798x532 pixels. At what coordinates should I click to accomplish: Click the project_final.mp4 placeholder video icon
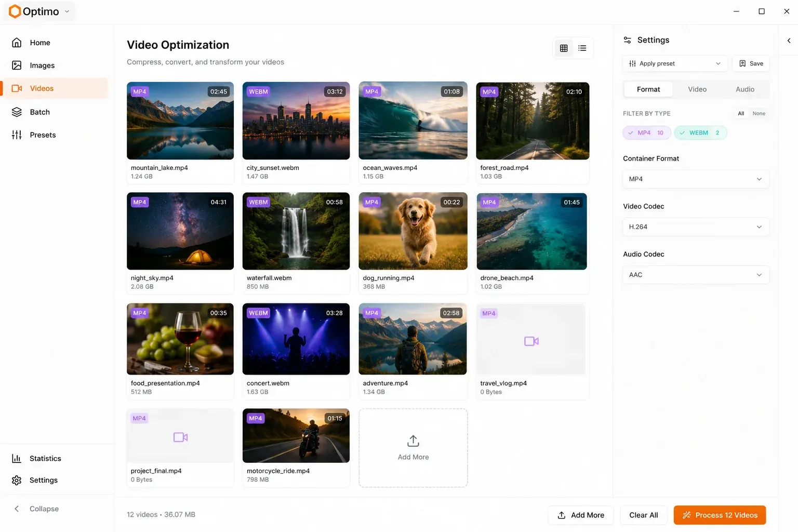click(x=180, y=437)
